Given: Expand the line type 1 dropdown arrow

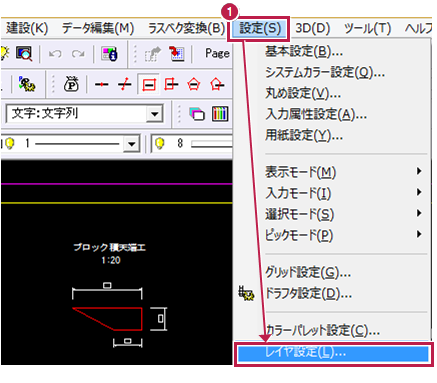Looking at the screenshot, I should pyautogui.click(x=132, y=144).
